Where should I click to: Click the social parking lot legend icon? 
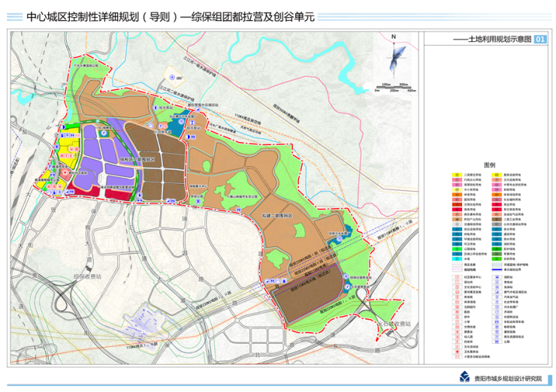(497, 302)
